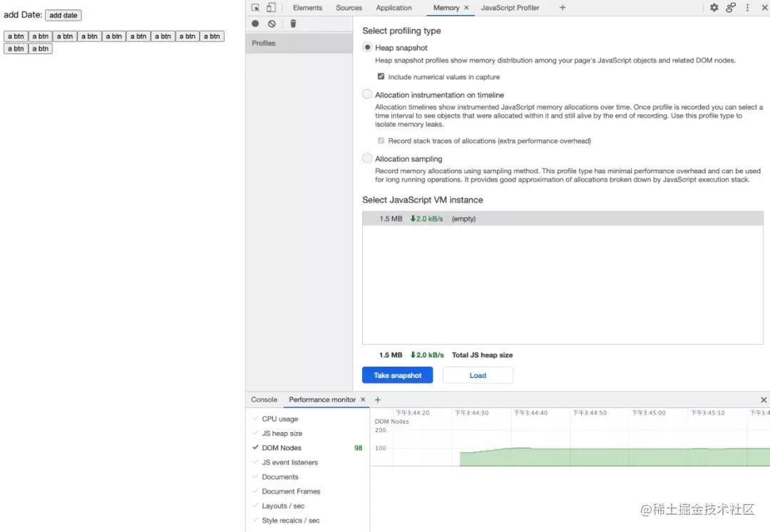The image size is (770, 532).
Task: Toggle Include numerical values in capture checkbox
Action: pos(381,76)
